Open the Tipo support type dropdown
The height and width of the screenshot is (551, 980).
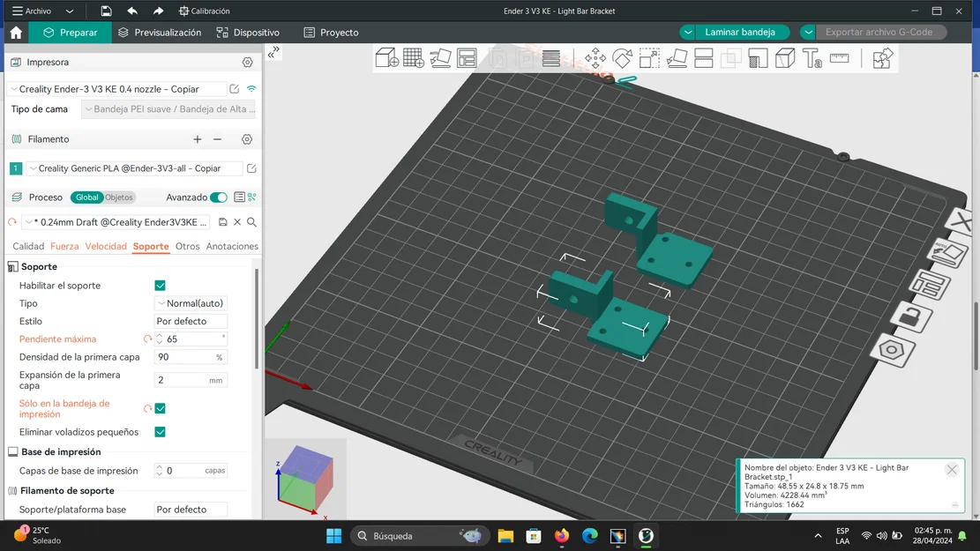click(191, 303)
